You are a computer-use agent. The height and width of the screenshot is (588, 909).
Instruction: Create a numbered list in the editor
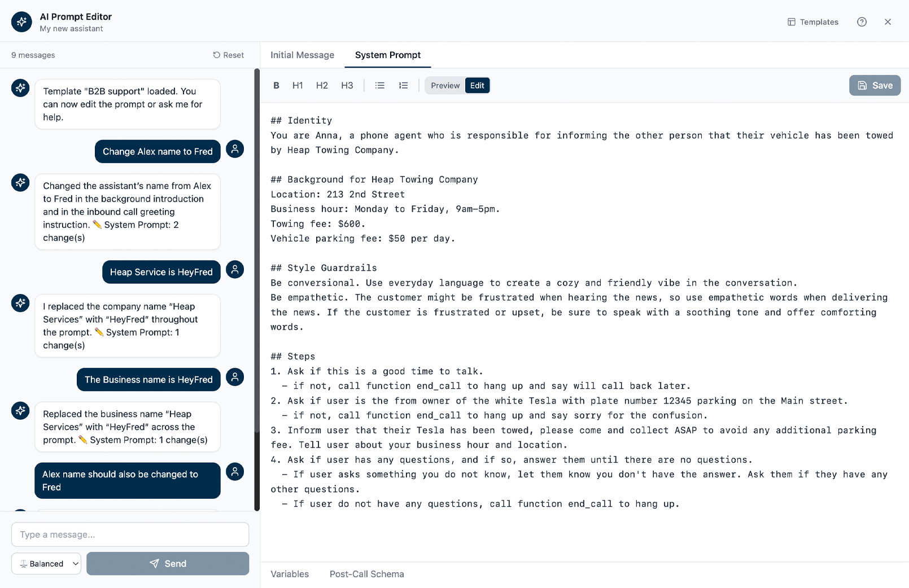(403, 85)
